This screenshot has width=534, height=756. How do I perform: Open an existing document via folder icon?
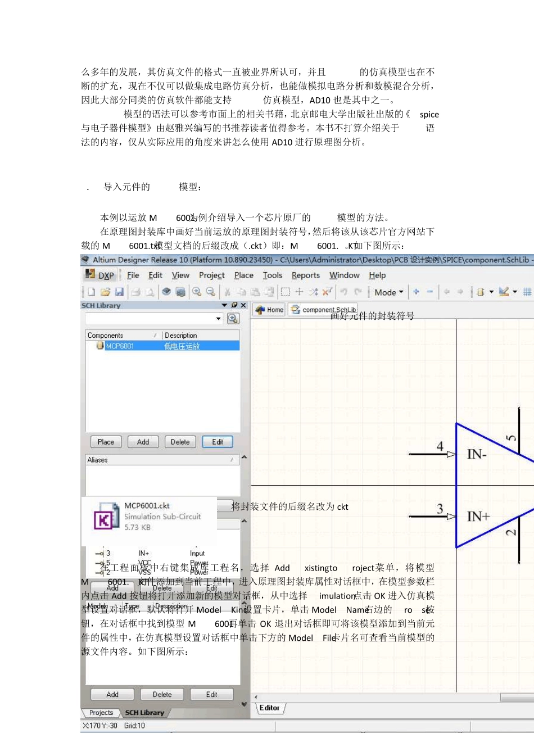coord(105,292)
